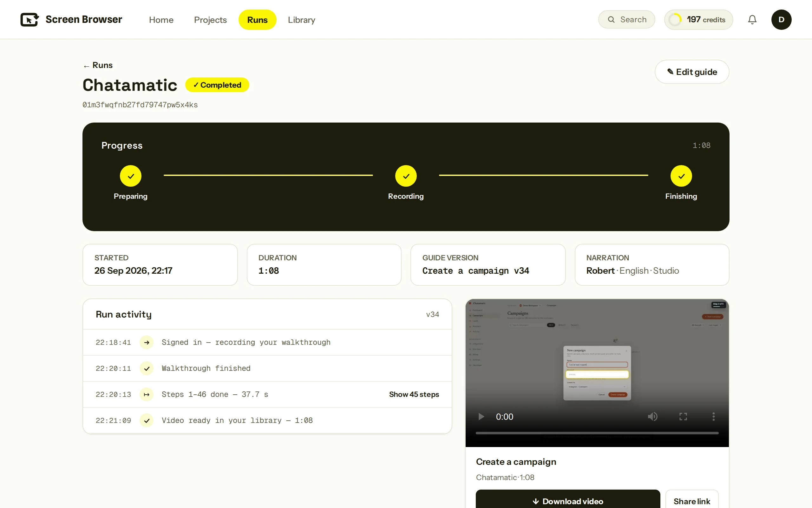The width and height of the screenshot is (812, 508).
Task: Click the Walkthrough finished check icon
Action: click(x=147, y=368)
